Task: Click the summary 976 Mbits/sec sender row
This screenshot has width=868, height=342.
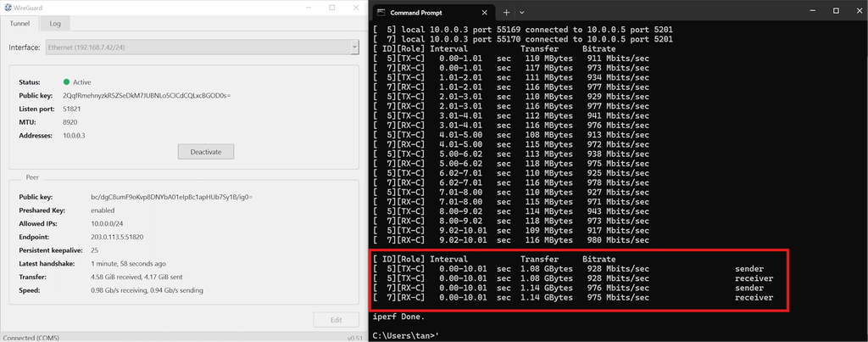Action: pyautogui.click(x=573, y=289)
